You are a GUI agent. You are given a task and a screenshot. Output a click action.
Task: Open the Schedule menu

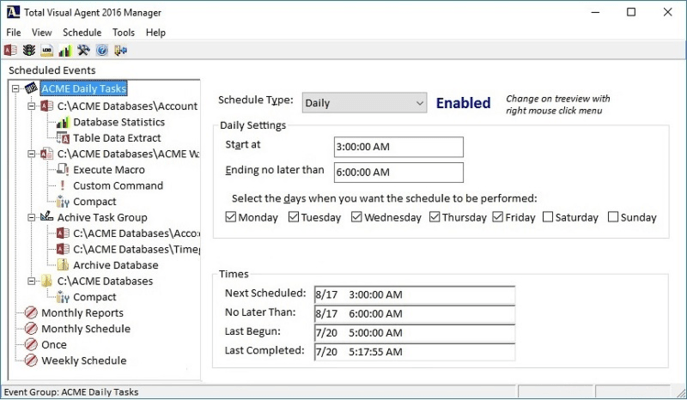[81, 32]
